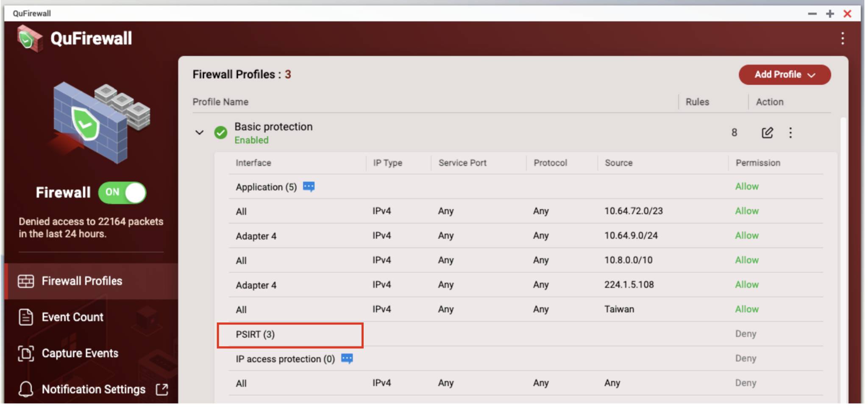
Task: Click the Permission column header
Action: click(x=758, y=163)
